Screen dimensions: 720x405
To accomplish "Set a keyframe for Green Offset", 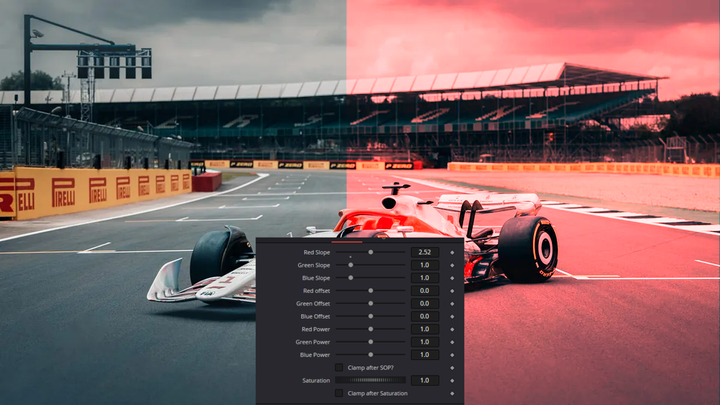I will [452, 303].
